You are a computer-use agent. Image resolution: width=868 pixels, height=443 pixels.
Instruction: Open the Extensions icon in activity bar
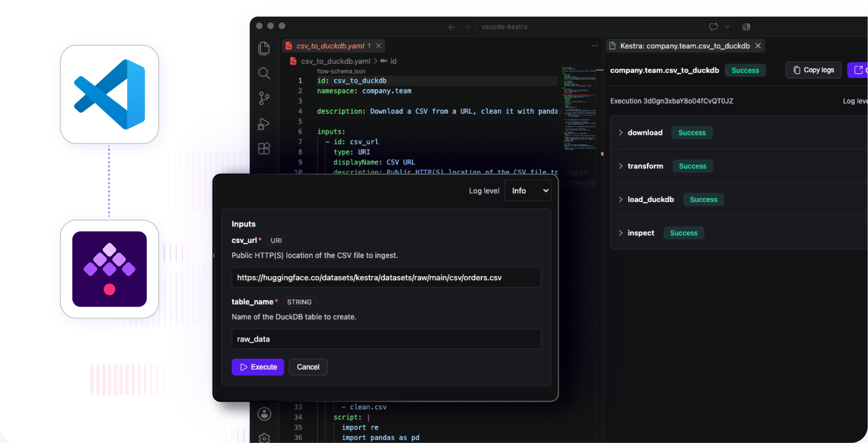pyautogui.click(x=264, y=148)
